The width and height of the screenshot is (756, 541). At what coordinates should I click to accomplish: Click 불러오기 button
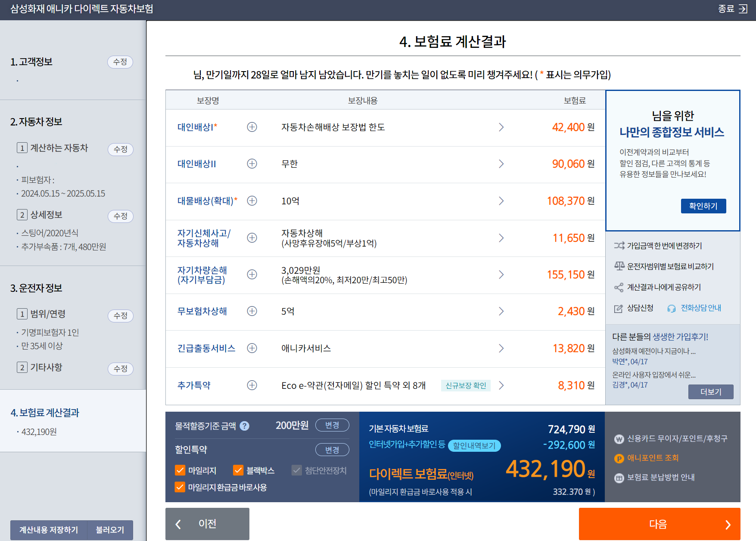pyautogui.click(x=110, y=530)
